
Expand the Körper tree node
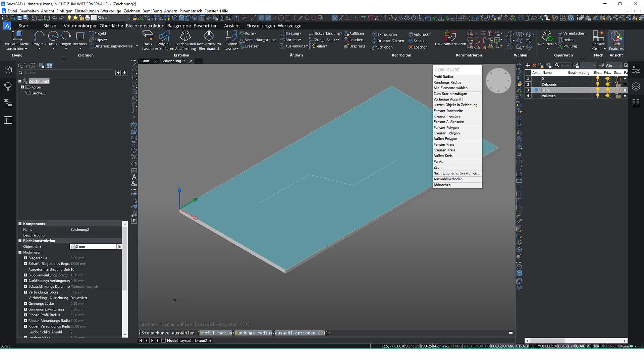click(22, 87)
